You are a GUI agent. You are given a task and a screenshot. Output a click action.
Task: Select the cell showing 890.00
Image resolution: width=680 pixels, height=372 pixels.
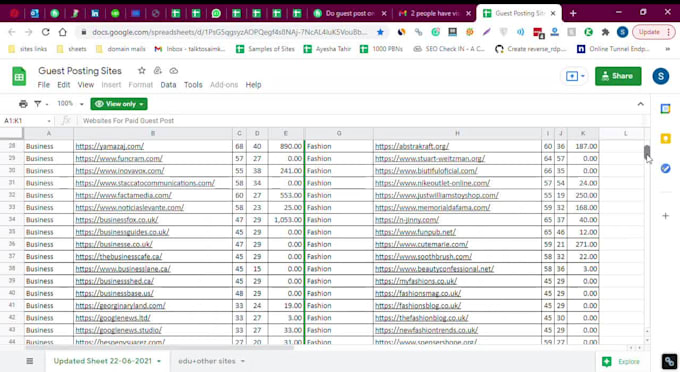tap(285, 147)
